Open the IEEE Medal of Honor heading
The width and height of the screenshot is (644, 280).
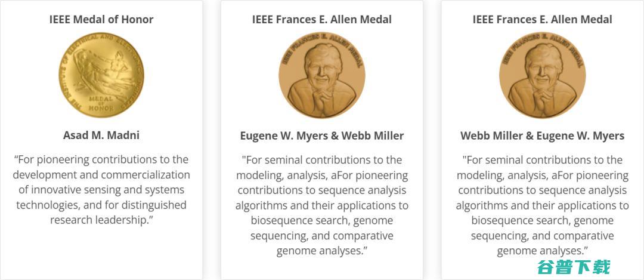101,19
